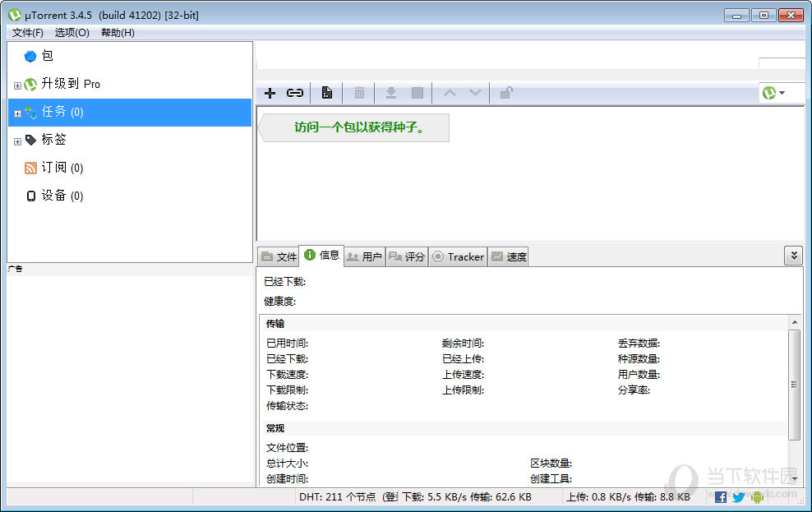The image size is (812, 512).
Task: Click the Facebook icon in status bar
Action: 720,497
